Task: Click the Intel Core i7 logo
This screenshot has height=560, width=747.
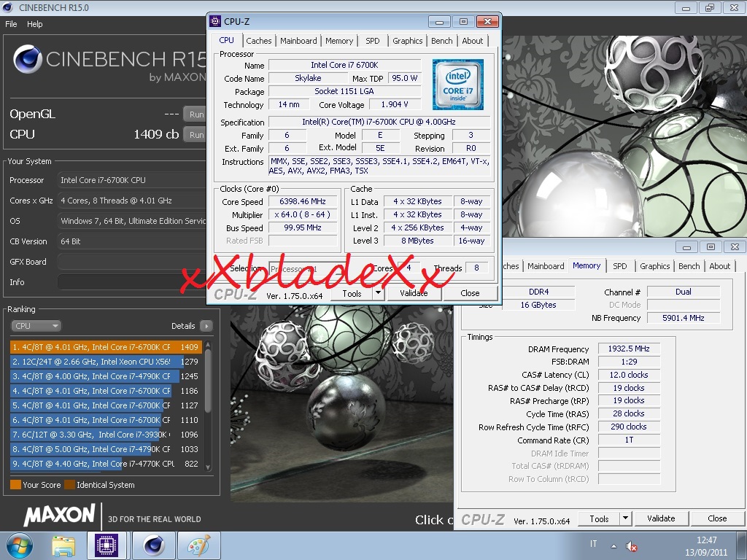Action: tap(458, 85)
